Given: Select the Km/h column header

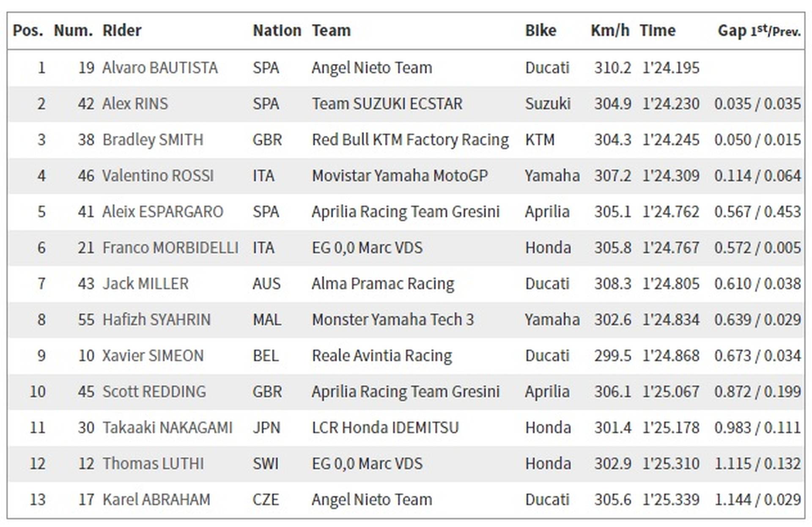Looking at the screenshot, I should 610,31.
